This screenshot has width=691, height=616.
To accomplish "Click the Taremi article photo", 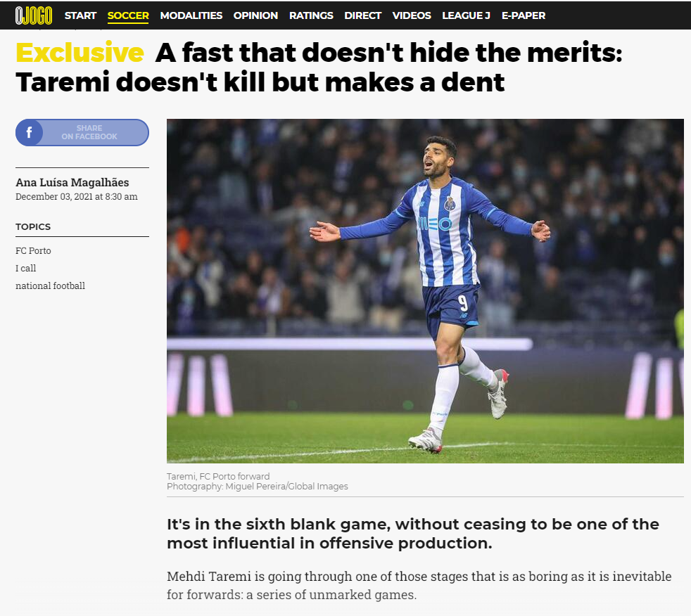I will click(x=425, y=290).
